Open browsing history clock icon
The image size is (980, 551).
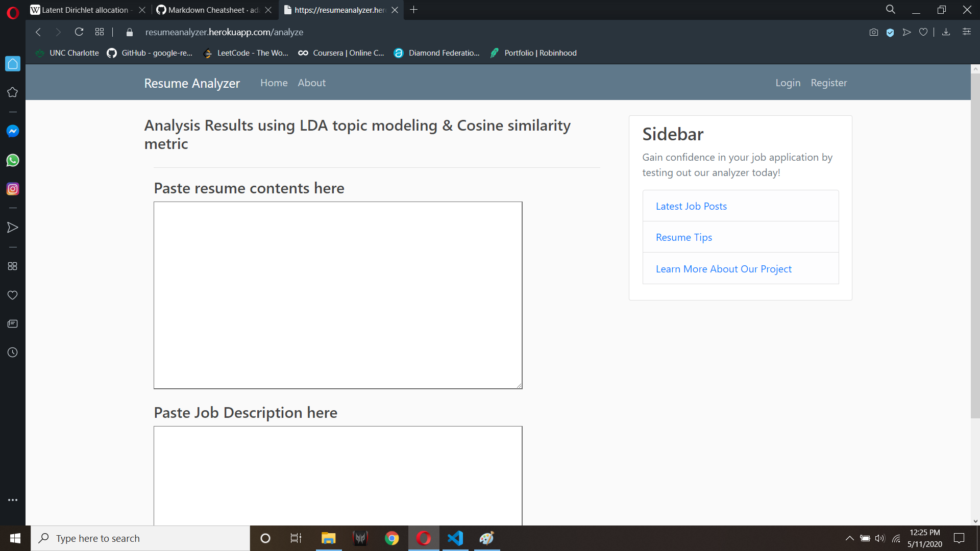tap(13, 353)
